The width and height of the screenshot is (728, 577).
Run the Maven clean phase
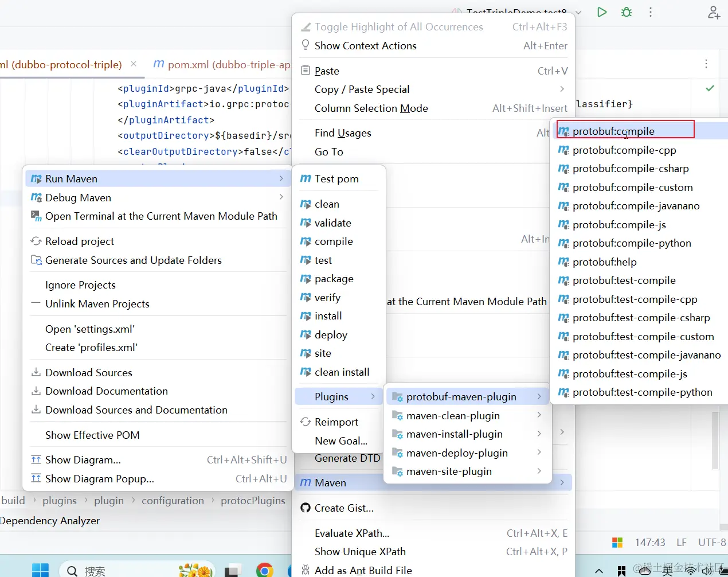pyautogui.click(x=339, y=204)
